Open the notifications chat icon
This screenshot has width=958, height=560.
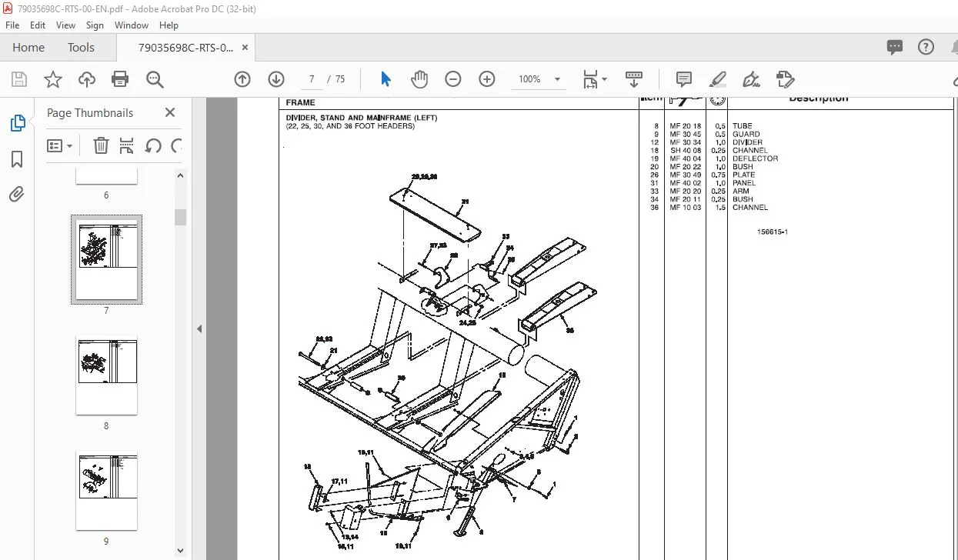click(x=894, y=47)
